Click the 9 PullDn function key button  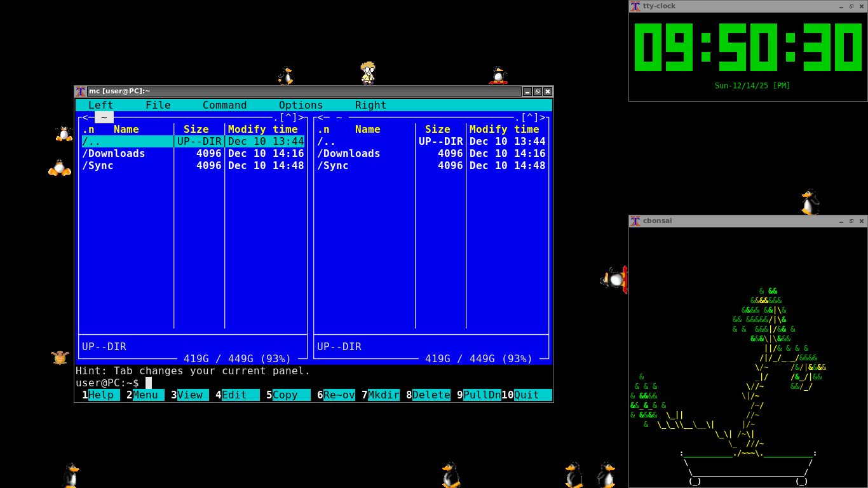pyautogui.click(x=479, y=395)
